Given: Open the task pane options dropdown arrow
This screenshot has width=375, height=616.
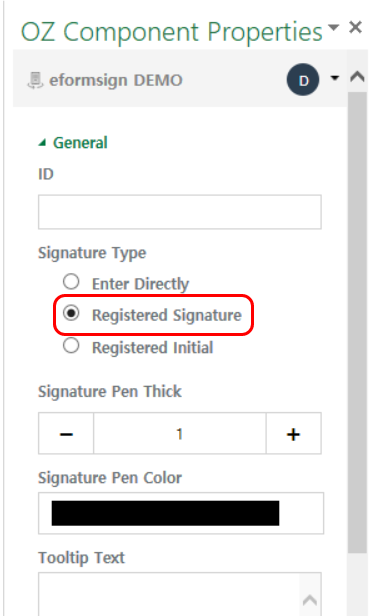Looking at the screenshot, I should (333, 28).
